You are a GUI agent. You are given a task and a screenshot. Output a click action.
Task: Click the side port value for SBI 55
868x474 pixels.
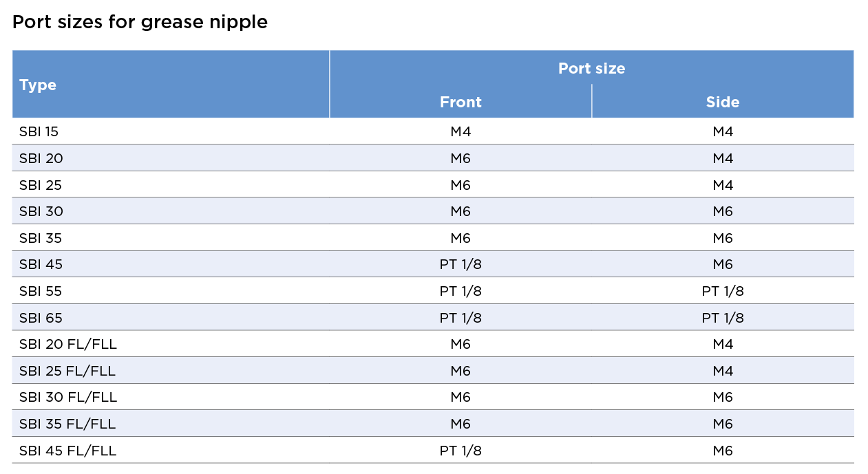[723, 291]
